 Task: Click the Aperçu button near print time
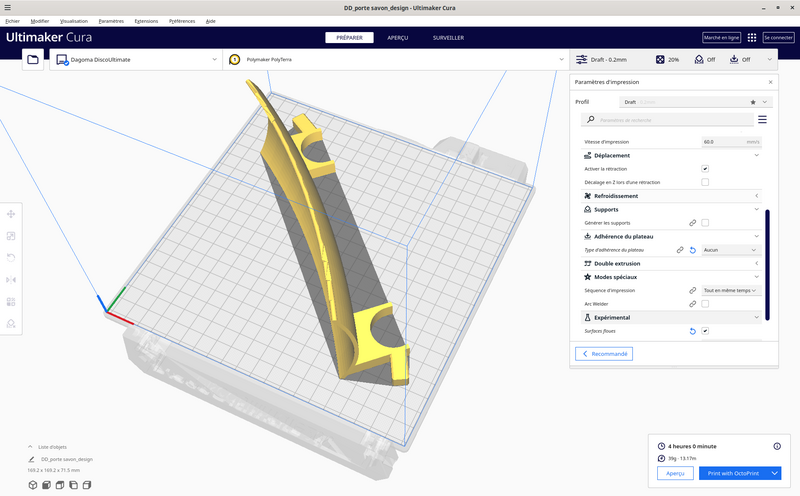point(675,474)
